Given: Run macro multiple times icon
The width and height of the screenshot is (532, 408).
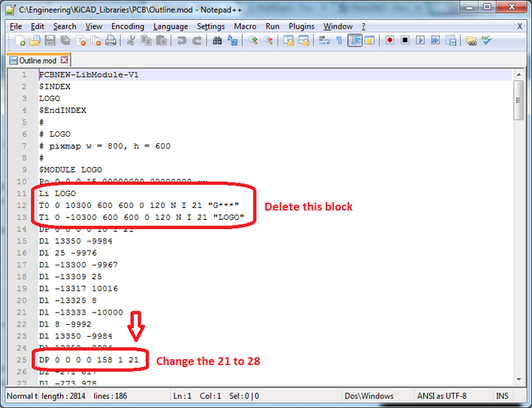Looking at the screenshot, I should 435,40.
